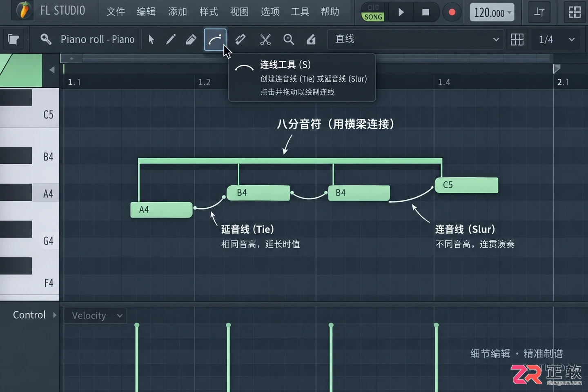
Task: Open the tempo dropdown arrow
Action: point(510,13)
